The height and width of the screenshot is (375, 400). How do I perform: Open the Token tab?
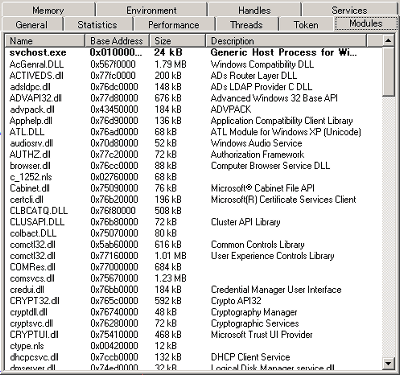point(306,24)
